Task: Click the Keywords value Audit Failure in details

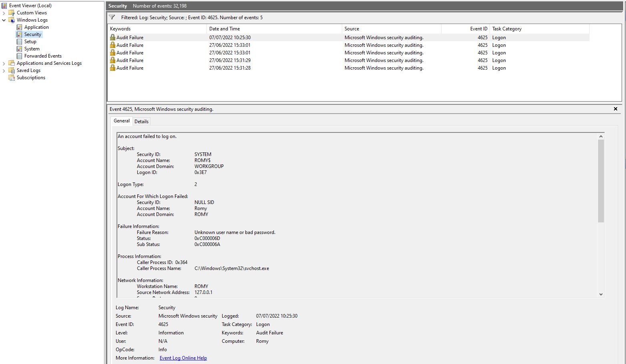Action: coord(269,333)
